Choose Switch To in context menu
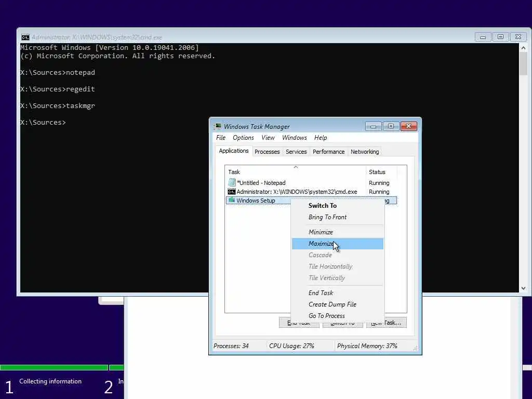 [338, 206]
